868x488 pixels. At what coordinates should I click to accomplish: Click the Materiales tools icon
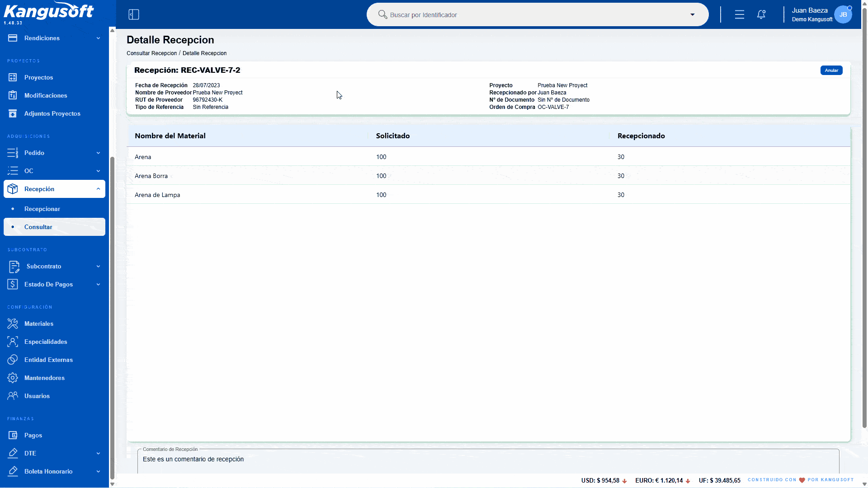coord(13,324)
